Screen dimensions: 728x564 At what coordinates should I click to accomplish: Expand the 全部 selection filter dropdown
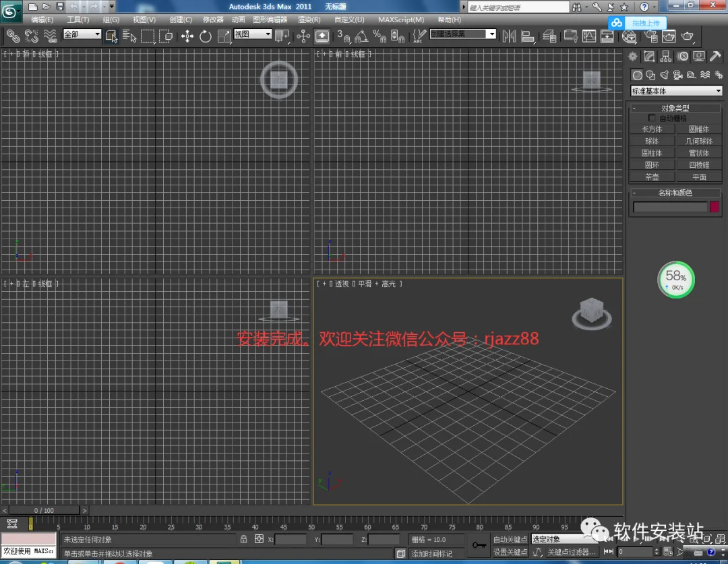click(82, 34)
